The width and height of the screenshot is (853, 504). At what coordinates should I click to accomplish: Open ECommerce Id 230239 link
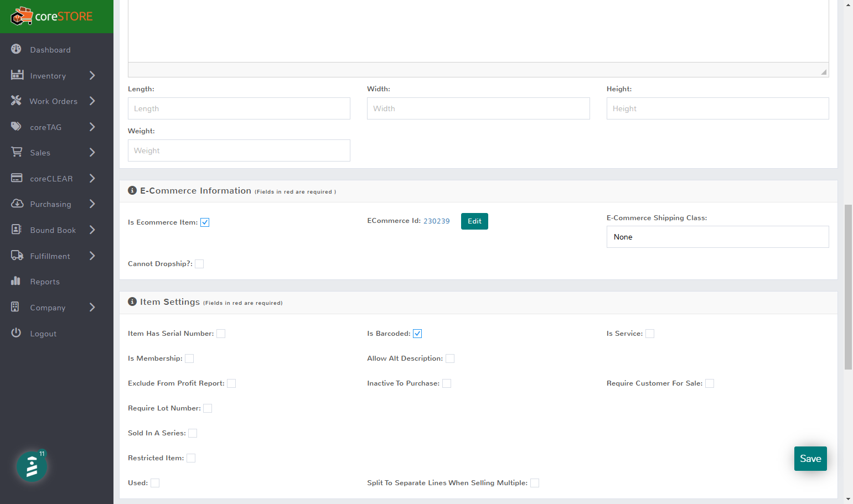[436, 221]
